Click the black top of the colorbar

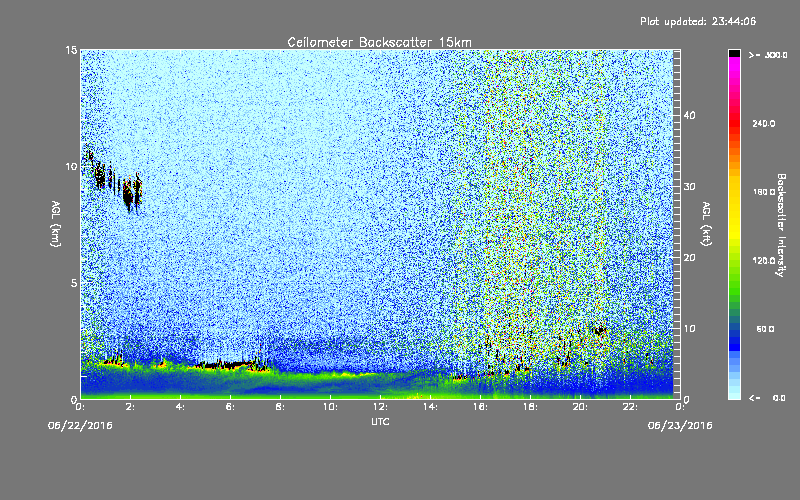click(x=734, y=53)
